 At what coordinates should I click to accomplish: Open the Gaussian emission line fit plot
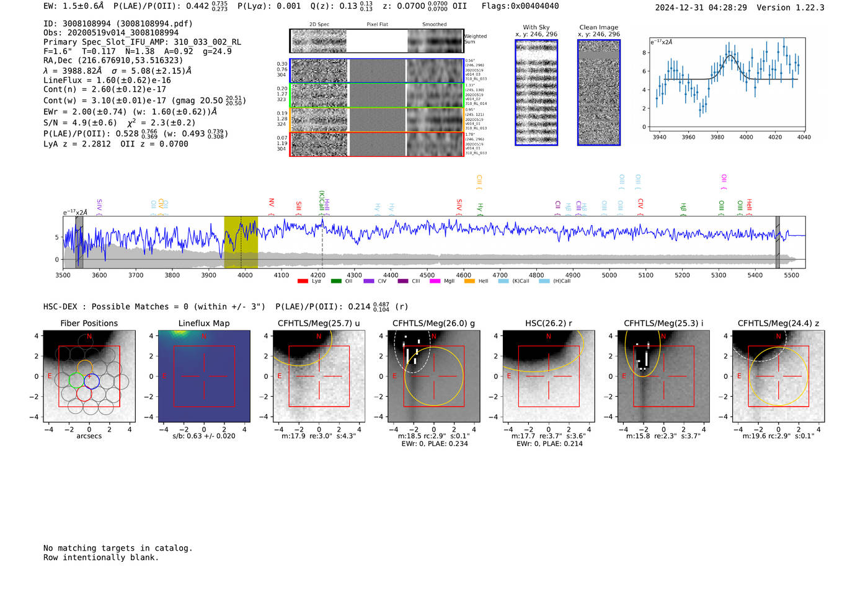tap(727, 85)
